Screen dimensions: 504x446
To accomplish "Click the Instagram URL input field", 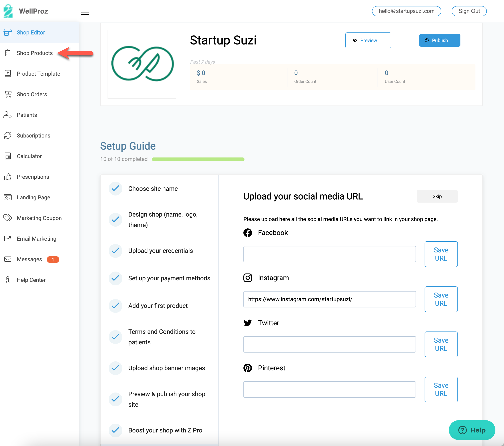I will pyautogui.click(x=329, y=299).
